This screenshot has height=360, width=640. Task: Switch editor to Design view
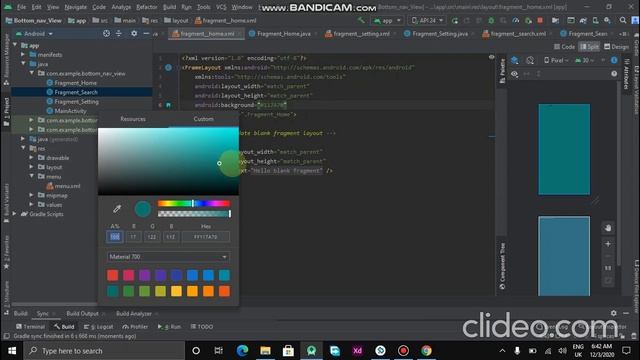(x=616, y=47)
